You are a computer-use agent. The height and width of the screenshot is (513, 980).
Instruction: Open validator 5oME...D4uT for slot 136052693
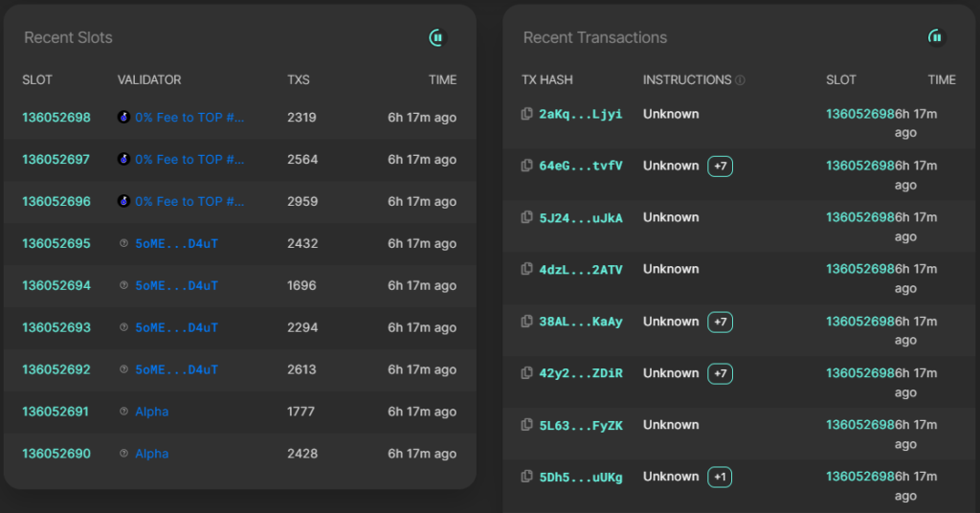176,327
